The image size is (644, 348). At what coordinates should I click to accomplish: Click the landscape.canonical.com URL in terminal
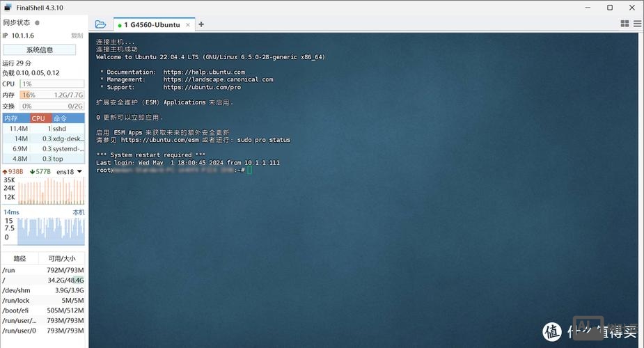(x=218, y=79)
